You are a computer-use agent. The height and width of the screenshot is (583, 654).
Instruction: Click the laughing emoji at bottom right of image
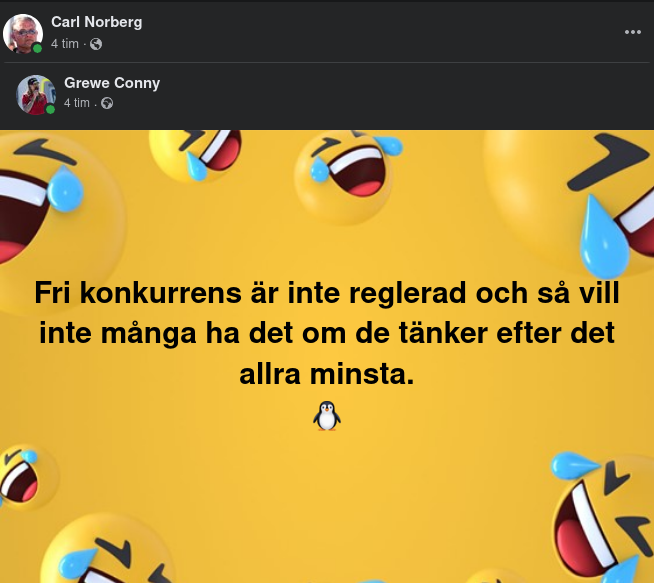tap(603, 517)
